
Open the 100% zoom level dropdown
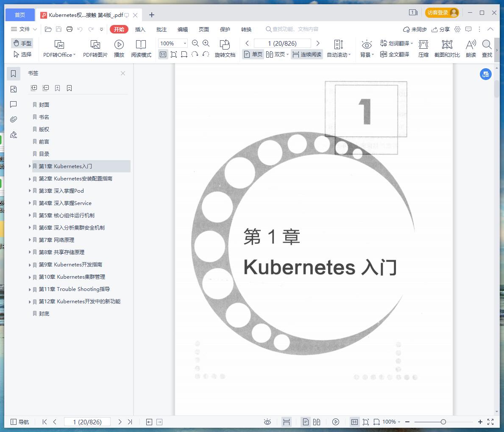click(185, 43)
